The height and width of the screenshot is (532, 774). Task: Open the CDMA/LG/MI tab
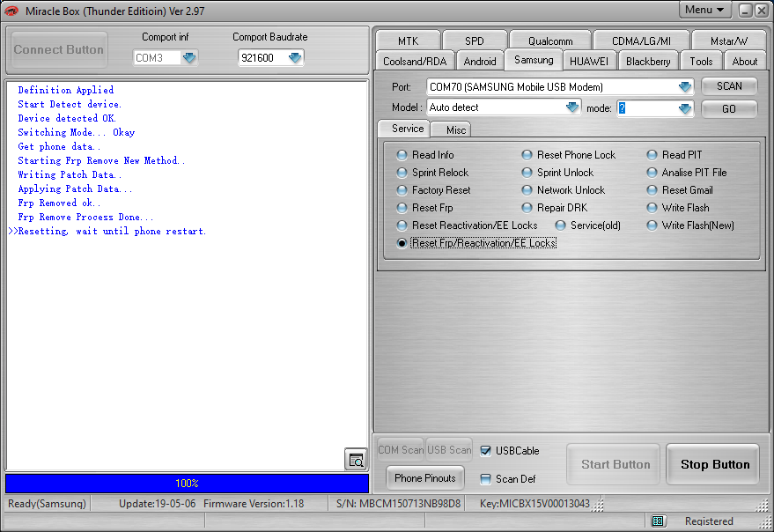[641, 41]
